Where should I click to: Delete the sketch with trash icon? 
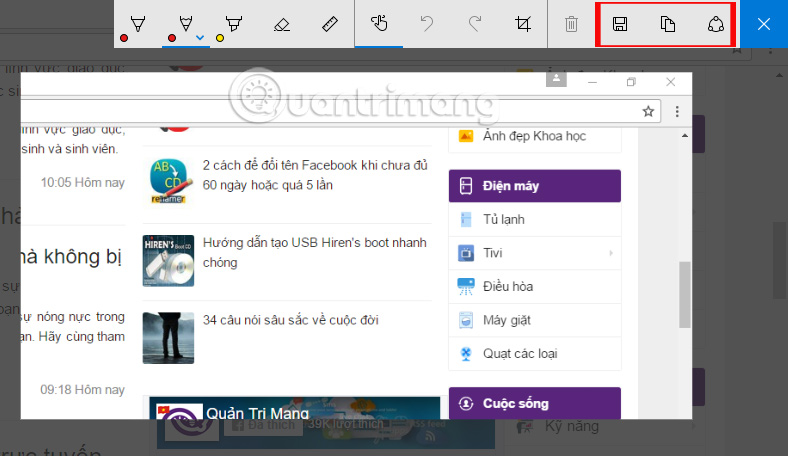pos(571,24)
